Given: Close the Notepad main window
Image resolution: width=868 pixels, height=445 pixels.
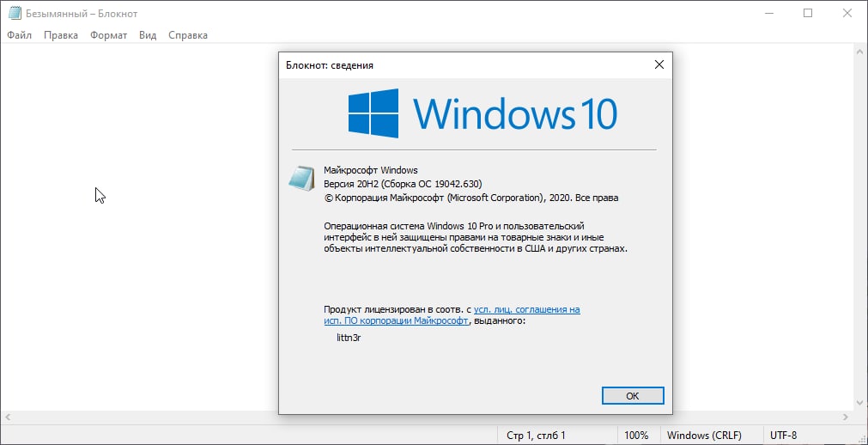Looking at the screenshot, I should click(x=847, y=13).
